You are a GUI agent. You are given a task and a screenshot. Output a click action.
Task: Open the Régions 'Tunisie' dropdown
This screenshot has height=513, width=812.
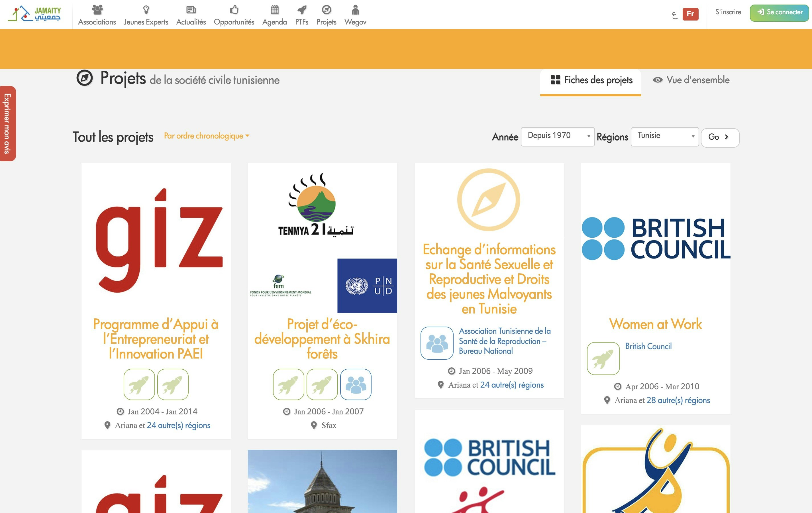pyautogui.click(x=664, y=136)
